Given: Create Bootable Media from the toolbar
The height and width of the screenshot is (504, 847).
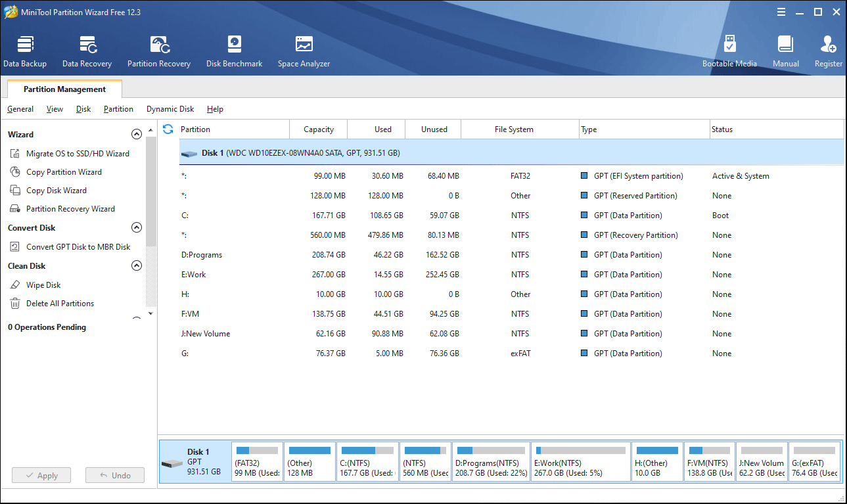Looking at the screenshot, I should [x=729, y=52].
